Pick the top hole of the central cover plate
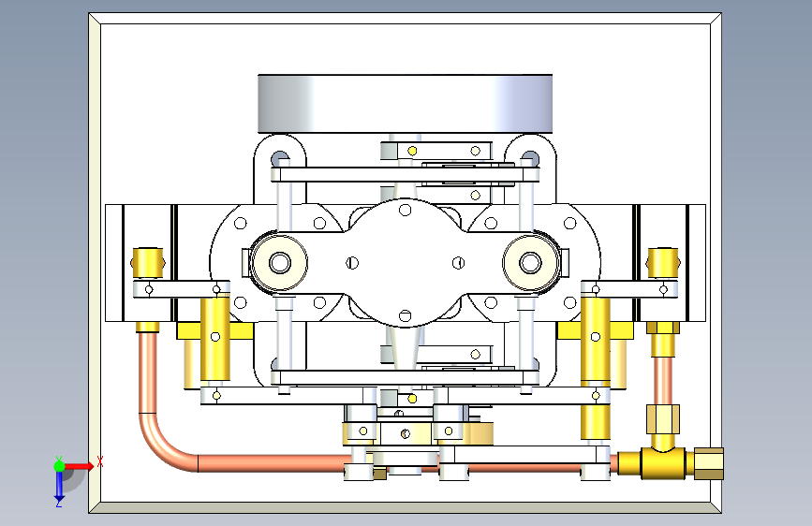Image resolution: width=812 pixels, height=526 pixels. coord(405,210)
